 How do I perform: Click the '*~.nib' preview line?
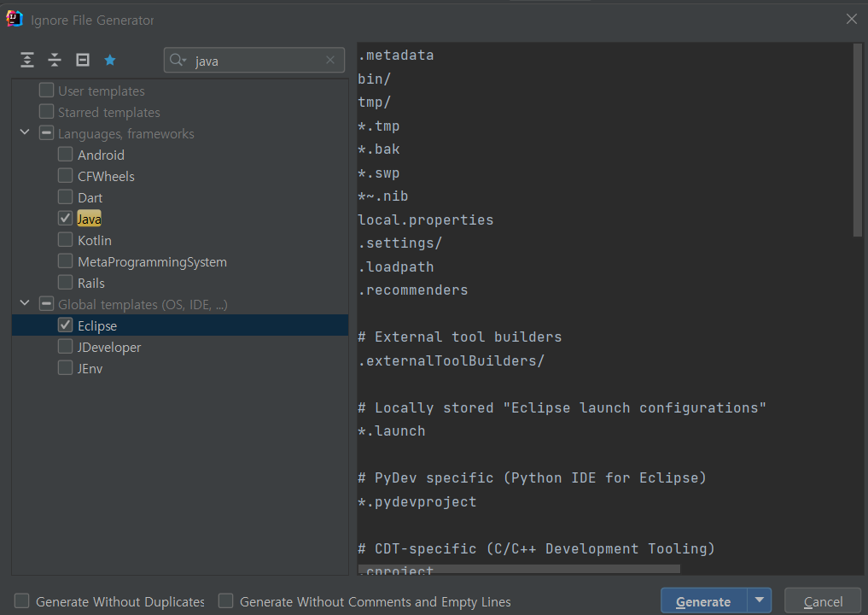383,196
